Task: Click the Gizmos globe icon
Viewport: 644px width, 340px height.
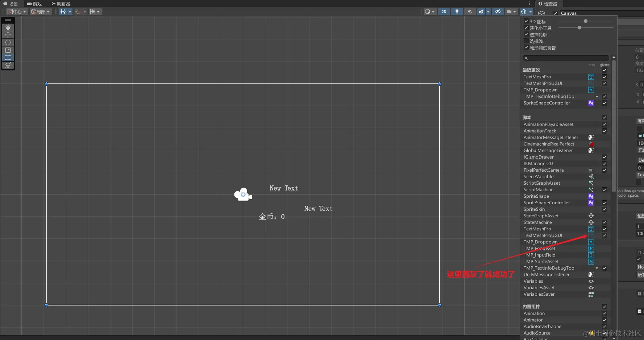Action: (x=524, y=12)
